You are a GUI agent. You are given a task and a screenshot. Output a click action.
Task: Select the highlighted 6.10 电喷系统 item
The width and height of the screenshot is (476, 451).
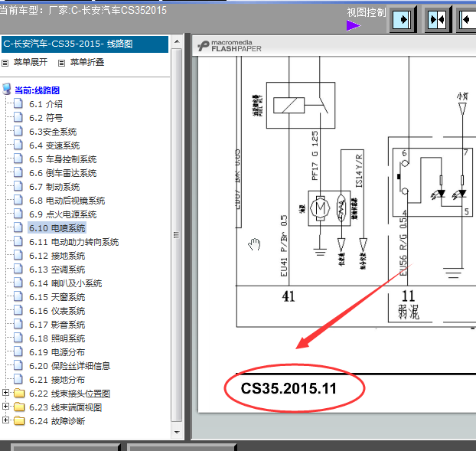(57, 228)
